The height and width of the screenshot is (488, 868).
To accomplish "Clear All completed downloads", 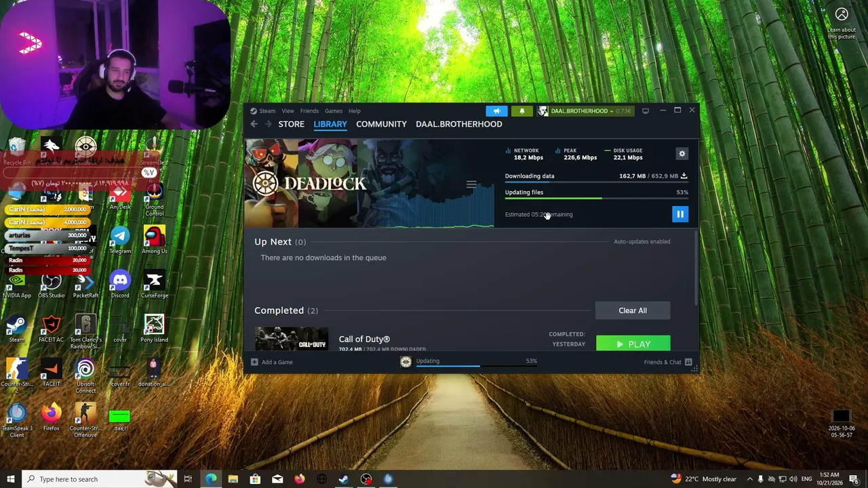I will point(633,310).
